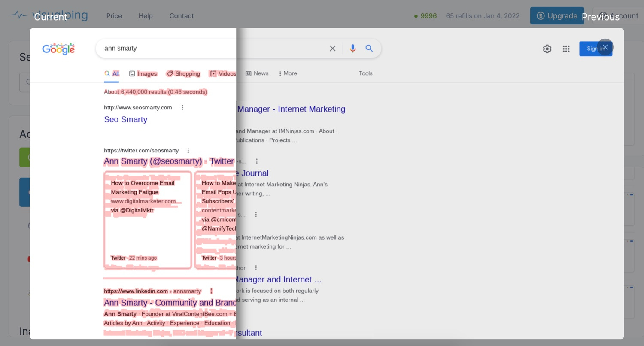Click the Sign in button
Viewport: 644px width, 346px height.
595,49
